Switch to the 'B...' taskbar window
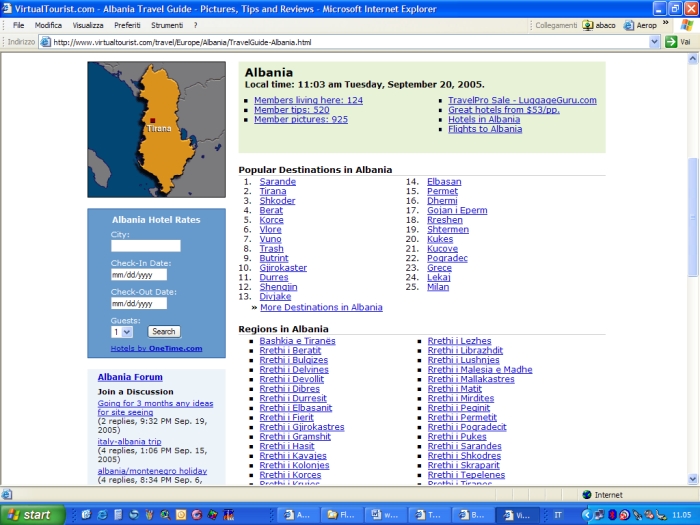 pos(473,515)
